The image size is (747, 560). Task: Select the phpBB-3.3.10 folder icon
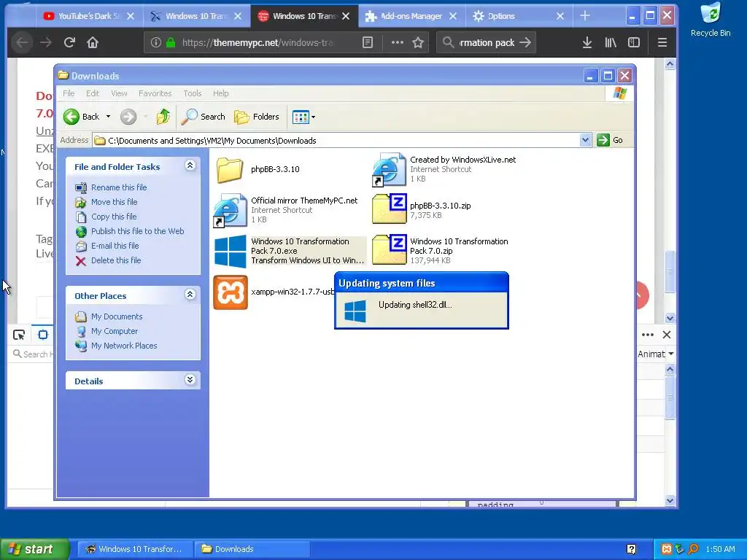click(x=230, y=169)
